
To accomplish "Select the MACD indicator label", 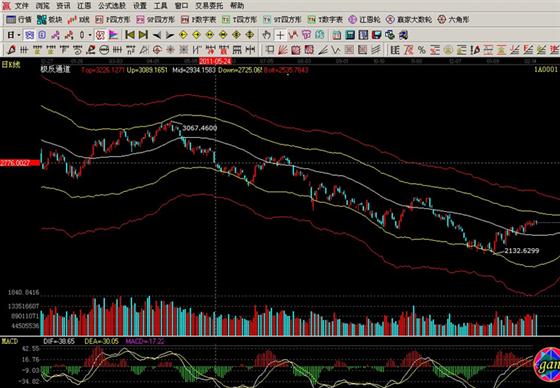I will (x=10, y=341).
